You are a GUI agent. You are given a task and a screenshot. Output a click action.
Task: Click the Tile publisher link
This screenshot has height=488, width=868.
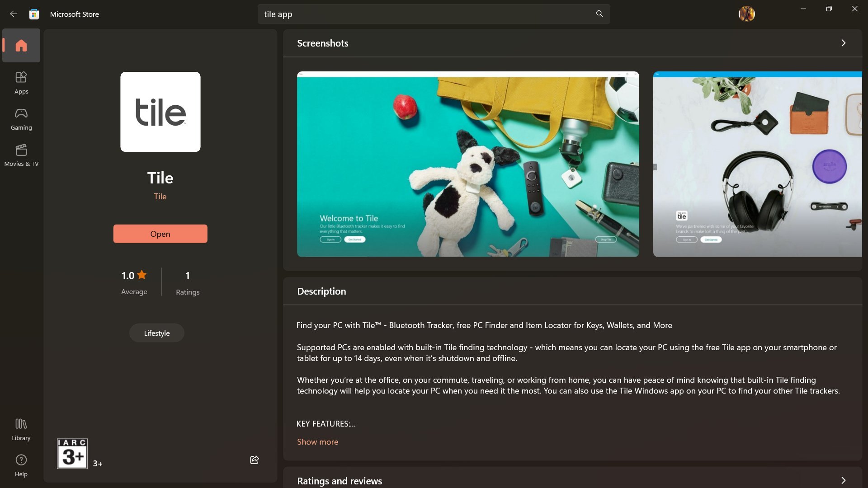click(x=160, y=197)
